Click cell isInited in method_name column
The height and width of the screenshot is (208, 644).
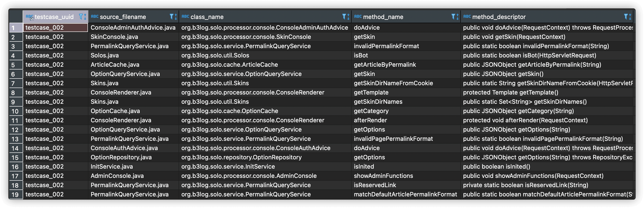point(406,167)
